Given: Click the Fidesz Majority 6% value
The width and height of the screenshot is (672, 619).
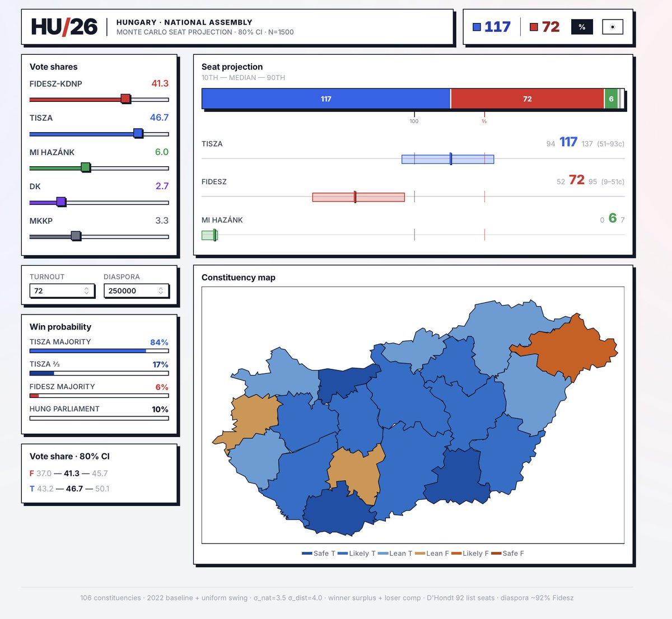Looking at the screenshot, I should pyautogui.click(x=162, y=387).
